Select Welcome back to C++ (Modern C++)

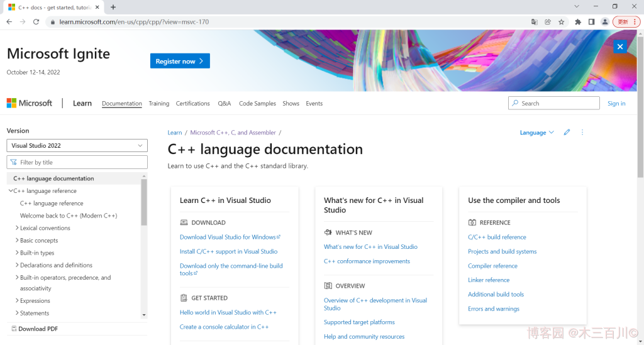[x=69, y=216]
